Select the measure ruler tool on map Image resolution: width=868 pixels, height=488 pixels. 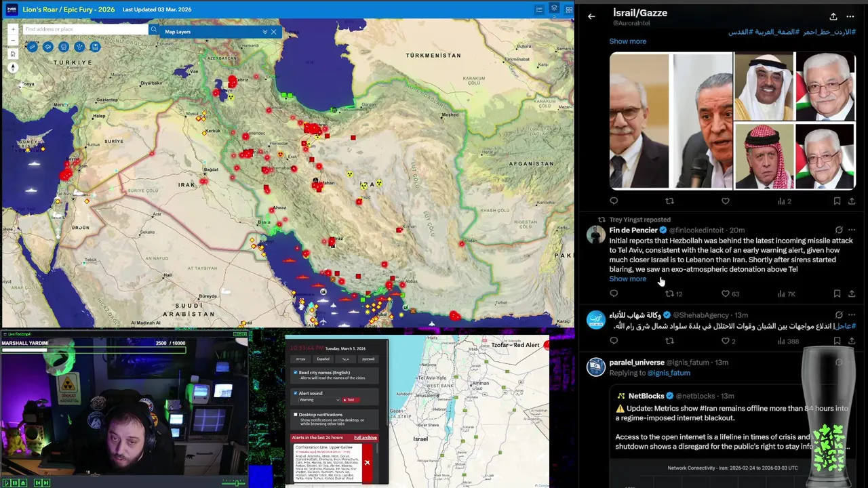pos(33,47)
